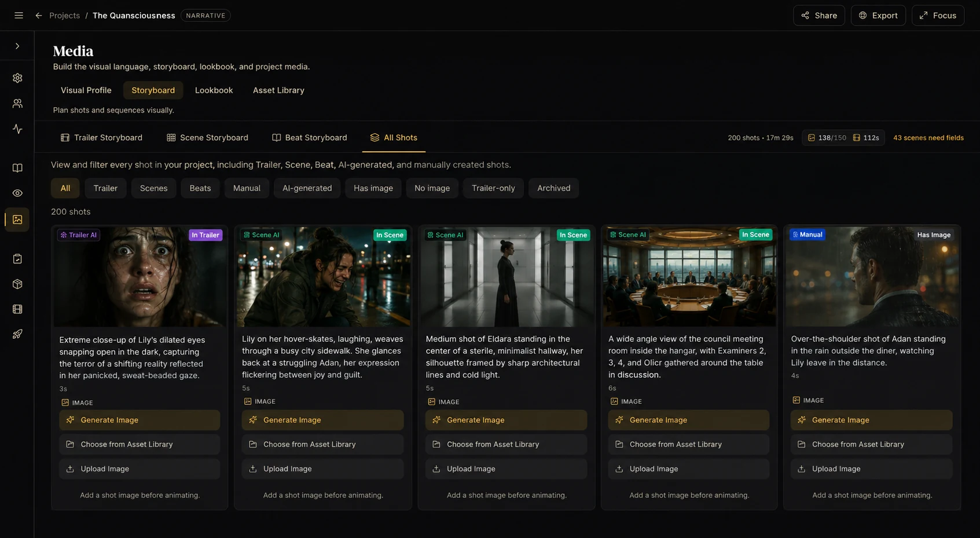Click the Export button
The image size is (980, 538).
click(878, 16)
